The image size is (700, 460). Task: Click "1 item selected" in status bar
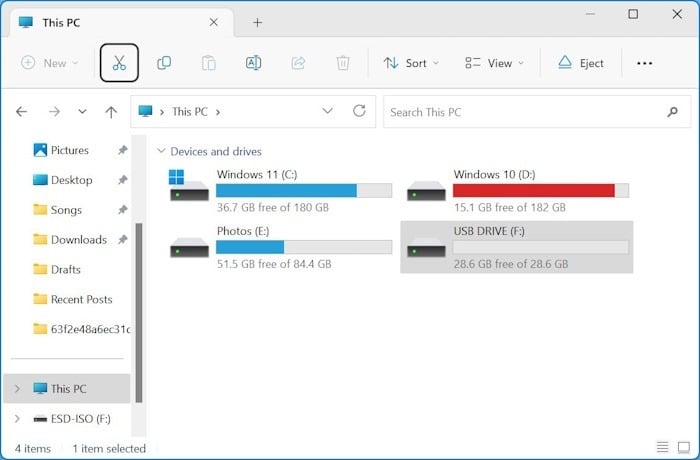109,448
